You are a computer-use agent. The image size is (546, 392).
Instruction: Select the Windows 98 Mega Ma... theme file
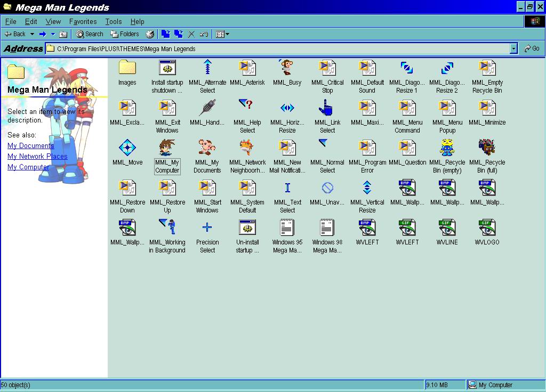tap(327, 237)
